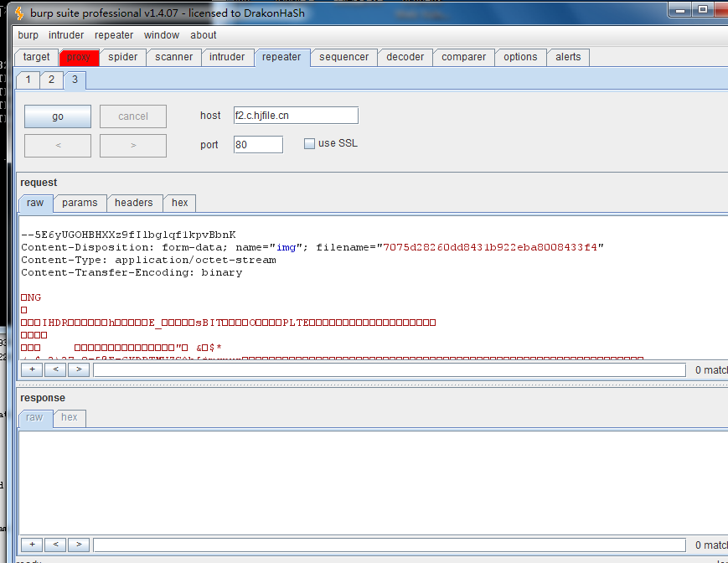Click inside the empty response pane

tap(373, 483)
